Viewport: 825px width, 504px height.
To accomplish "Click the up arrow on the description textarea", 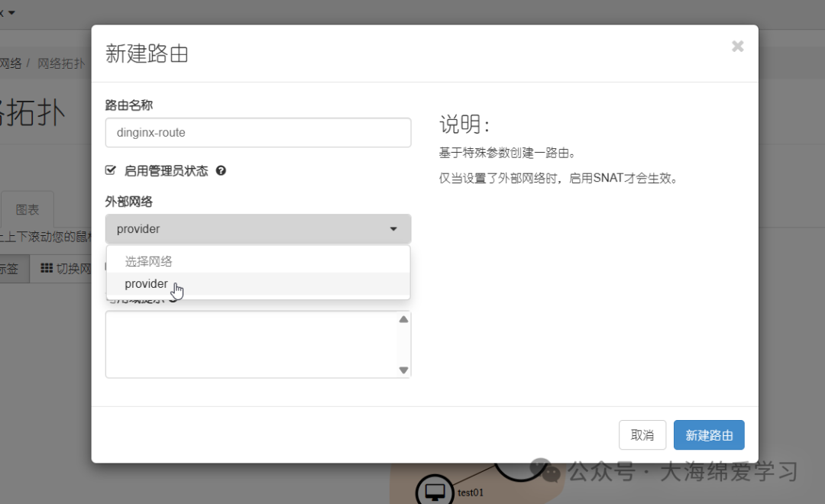I will [403, 318].
